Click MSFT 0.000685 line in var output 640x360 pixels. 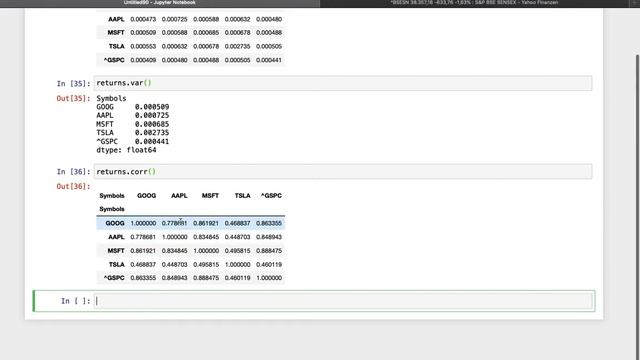pos(133,124)
